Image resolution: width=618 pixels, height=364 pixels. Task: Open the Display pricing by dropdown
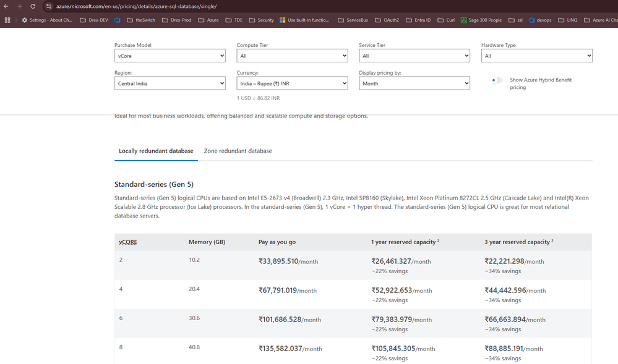pyautogui.click(x=414, y=83)
